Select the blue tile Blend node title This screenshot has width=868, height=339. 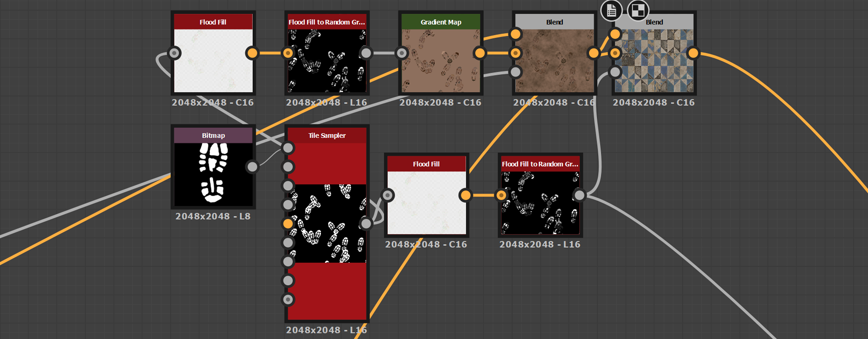coord(654,22)
